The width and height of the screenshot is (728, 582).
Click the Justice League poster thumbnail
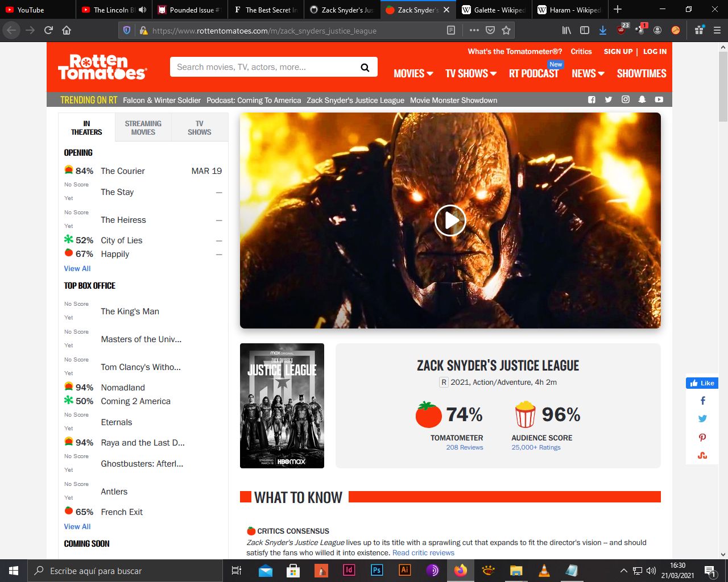[x=282, y=406]
